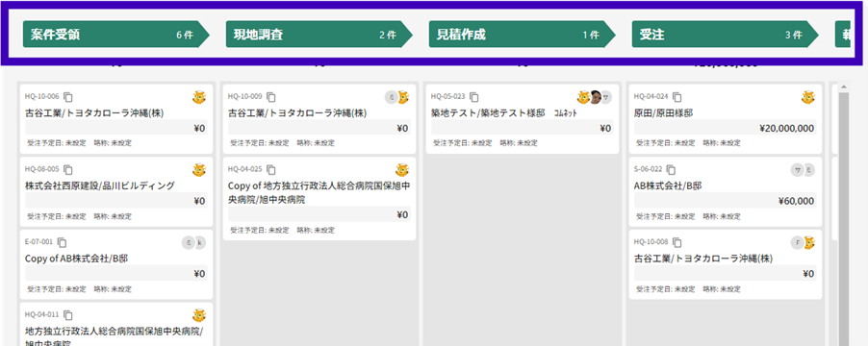Click the tiger avatar on card HQ-04-025
This screenshot has width=868, height=346.
pos(402,170)
